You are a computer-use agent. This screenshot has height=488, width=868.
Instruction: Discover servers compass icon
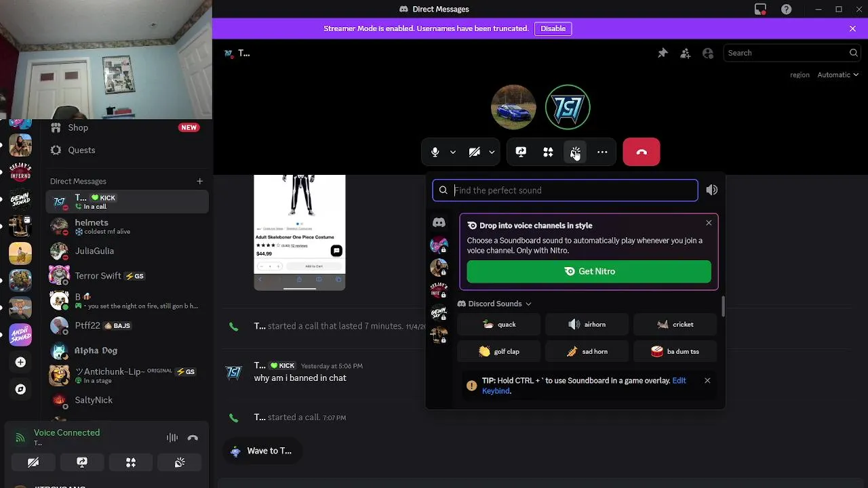click(x=20, y=389)
